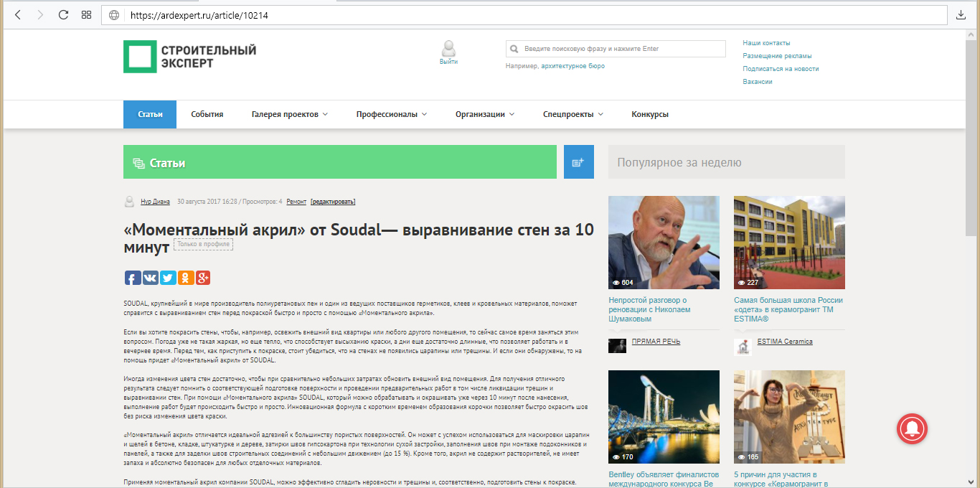This screenshot has height=488, width=980.
Task: Open Непростой разговор о реновации article link
Action: tap(649, 309)
